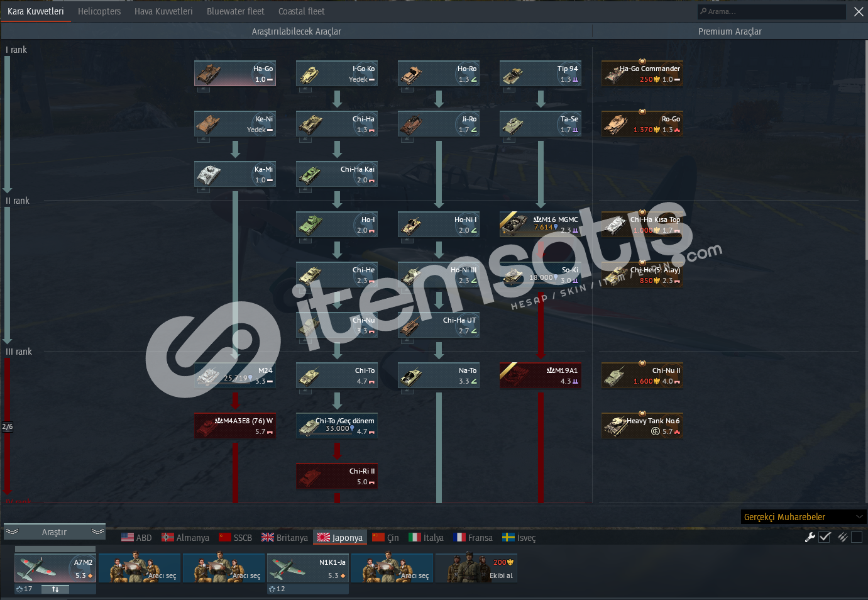
Task: Open the Ha-Go Commander premium card
Action: pos(642,74)
